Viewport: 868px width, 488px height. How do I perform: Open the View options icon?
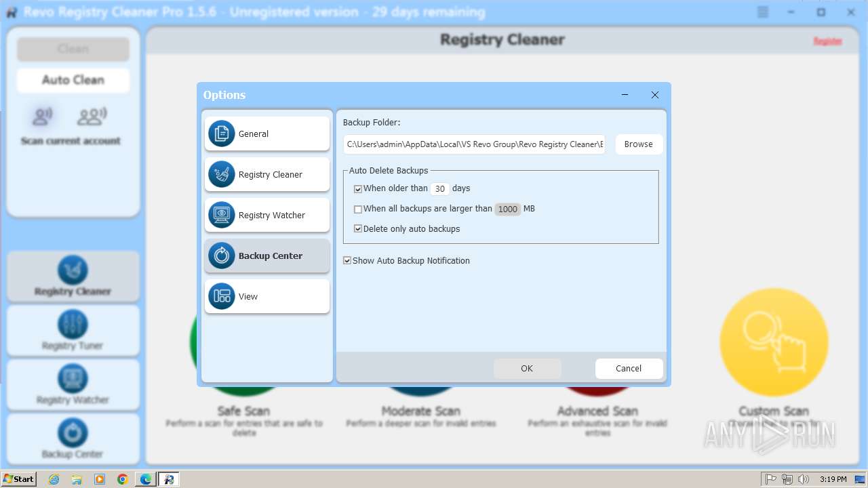coord(221,296)
